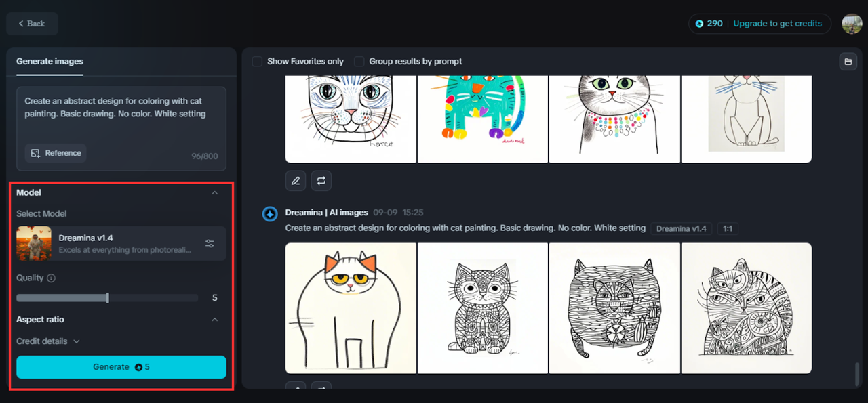Click Upgrade to get credits
Viewport: 868px width, 403px height.
777,24
